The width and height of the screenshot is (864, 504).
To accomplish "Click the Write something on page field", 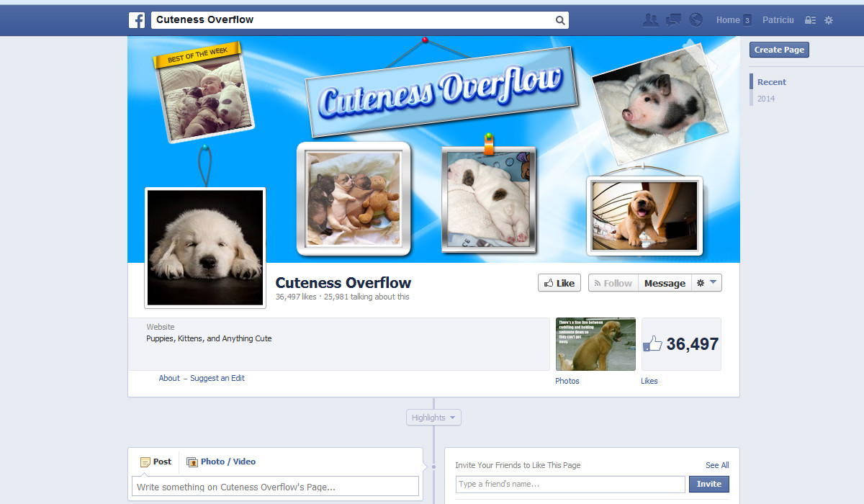I will pos(275,486).
